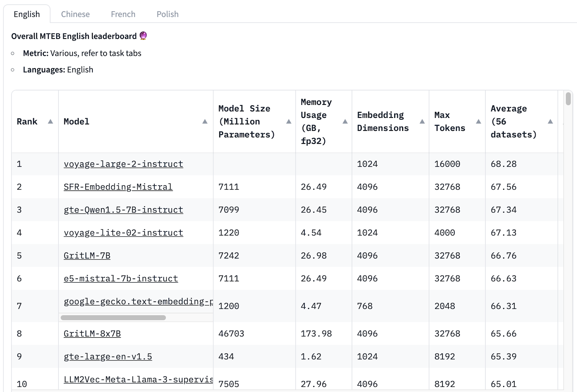This screenshot has width=577, height=392.
Task: Open voyage-large-2-instruct model link
Action: [123, 164]
